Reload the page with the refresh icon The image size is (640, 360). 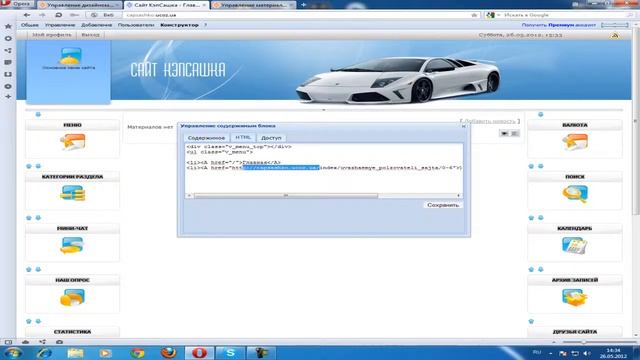pyautogui.click(x=58, y=15)
